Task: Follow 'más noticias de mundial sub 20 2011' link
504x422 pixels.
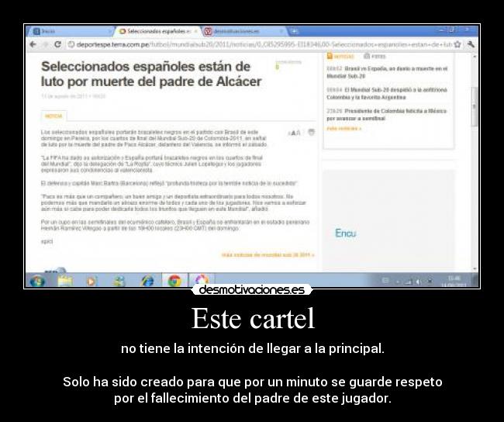Action: [x=268, y=254]
